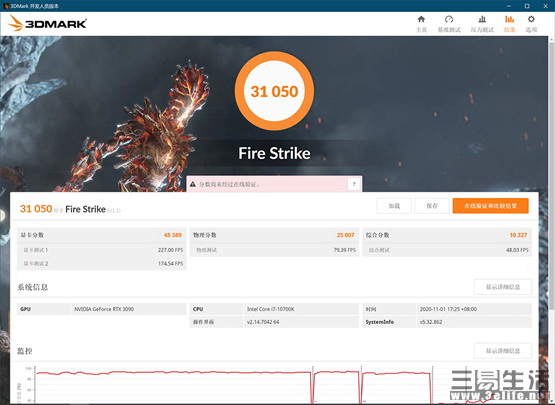The image size is (555, 405).
Task: Click the Save (保存) button
Action: [432, 206]
